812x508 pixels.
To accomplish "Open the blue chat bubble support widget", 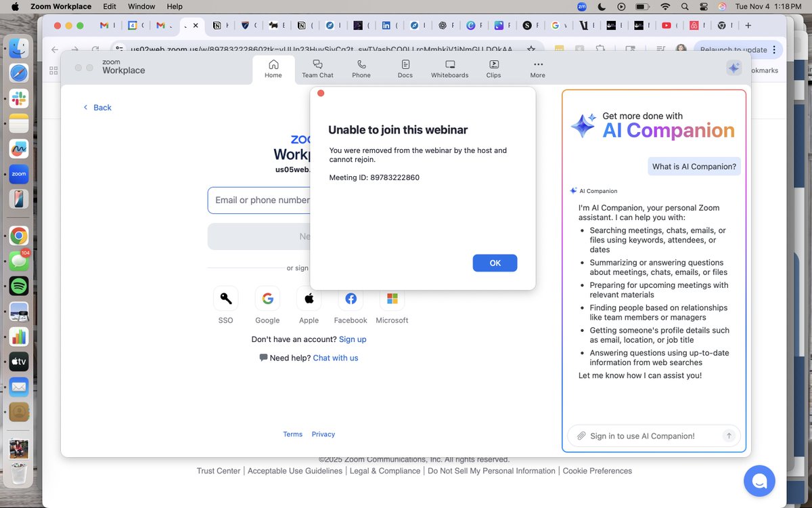I will coord(759,481).
